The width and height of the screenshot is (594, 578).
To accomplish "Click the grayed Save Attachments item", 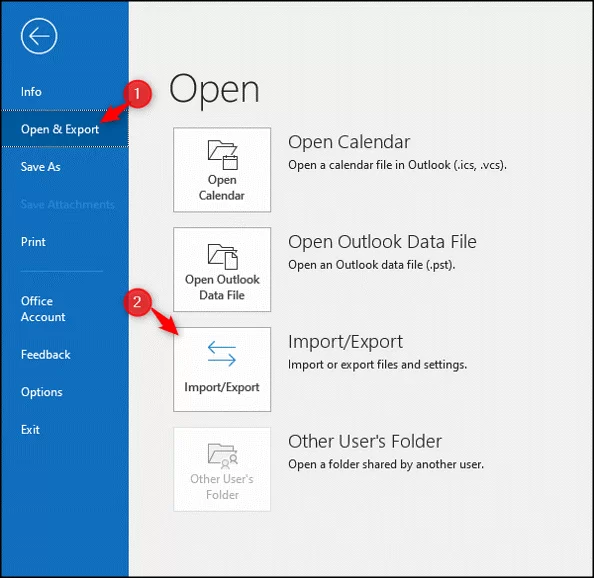I will tap(67, 205).
